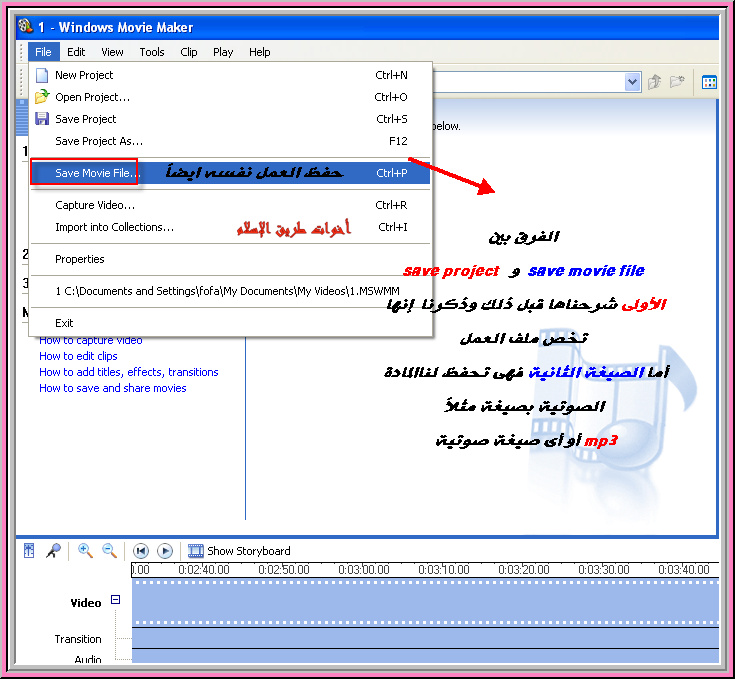Click the Narrate Timeline microphone icon
Viewport: 735px width, 679px height.
click(x=53, y=551)
